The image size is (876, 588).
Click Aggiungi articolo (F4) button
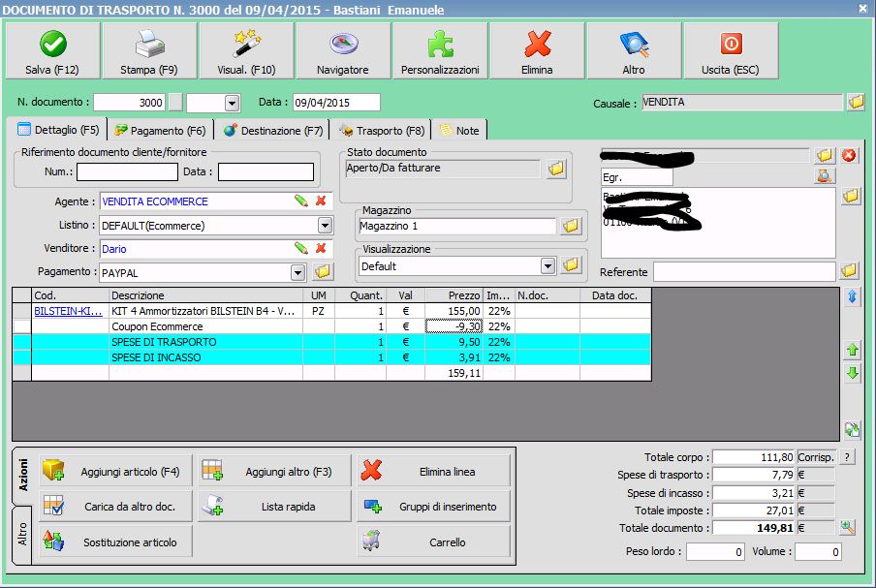(114, 472)
